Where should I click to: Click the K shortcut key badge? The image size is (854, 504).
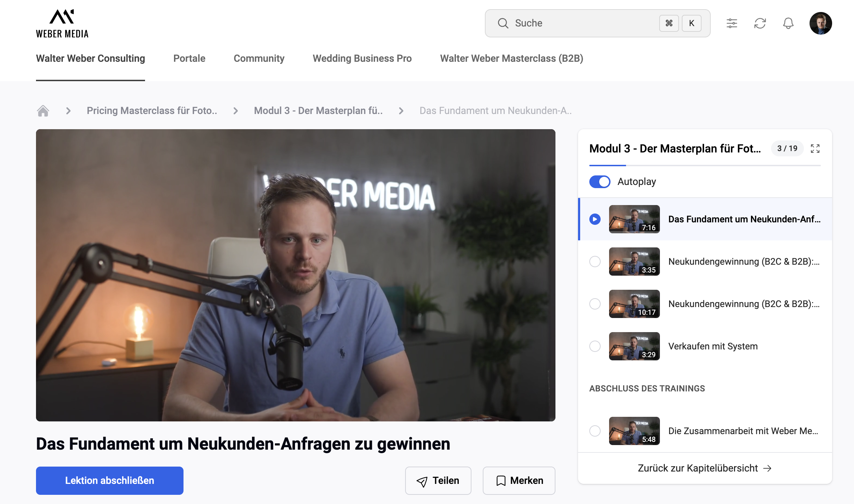(692, 23)
